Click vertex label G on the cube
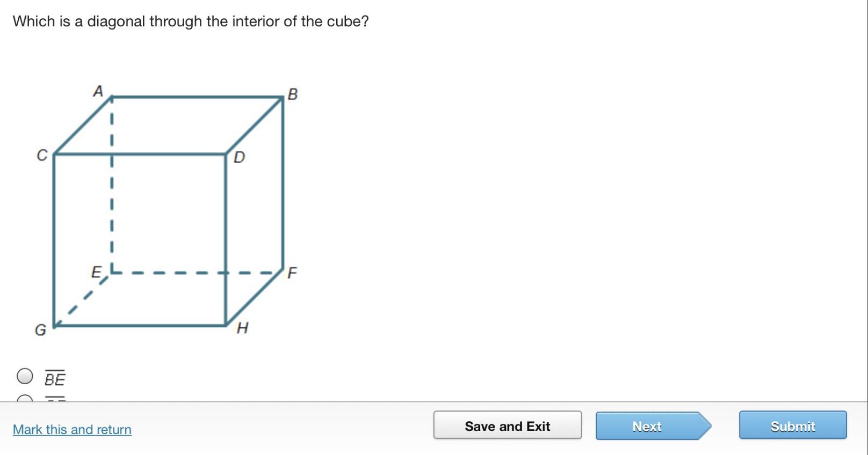The height and width of the screenshot is (455, 868). coord(40,330)
